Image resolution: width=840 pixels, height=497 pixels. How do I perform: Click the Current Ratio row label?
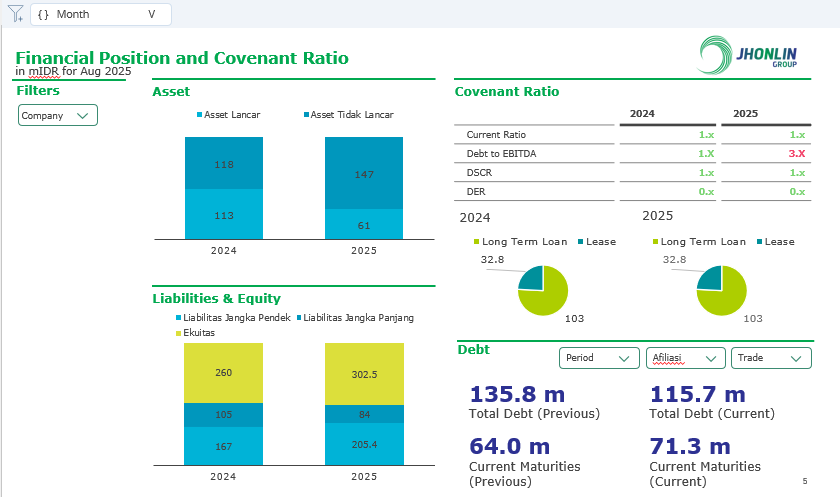coord(496,135)
